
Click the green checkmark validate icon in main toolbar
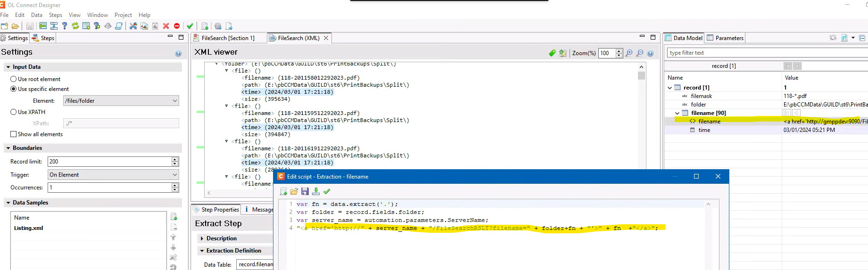coord(190,26)
